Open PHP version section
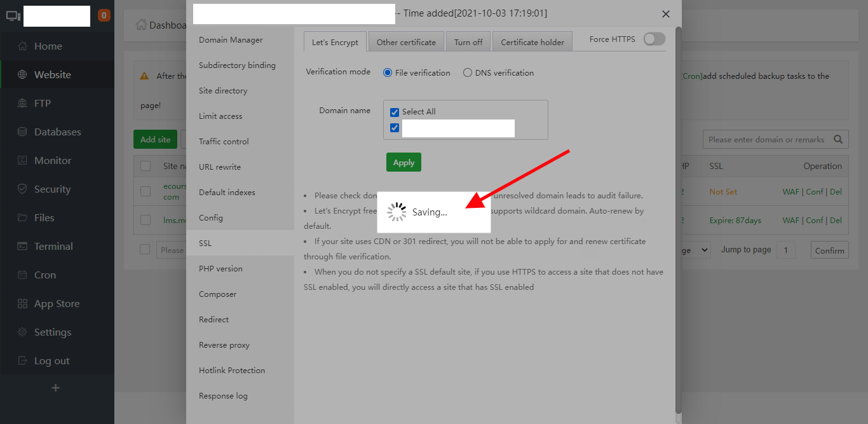 click(x=240, y=268)
